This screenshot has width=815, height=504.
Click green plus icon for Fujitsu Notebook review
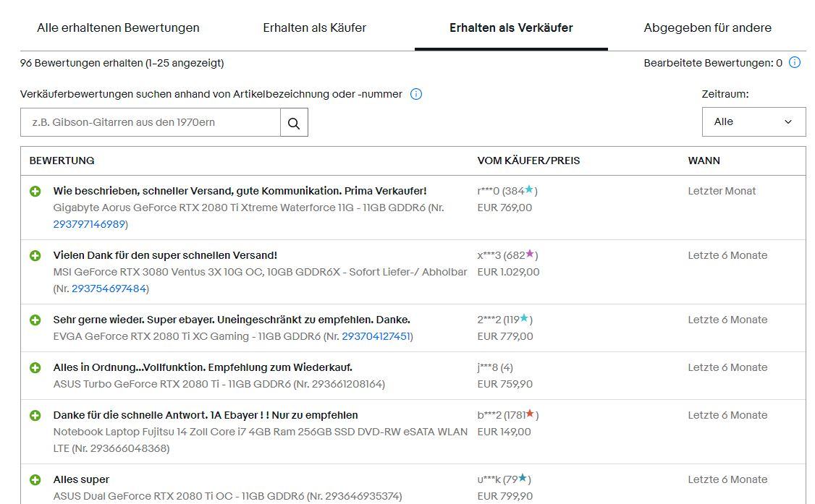tap(35, 415)
